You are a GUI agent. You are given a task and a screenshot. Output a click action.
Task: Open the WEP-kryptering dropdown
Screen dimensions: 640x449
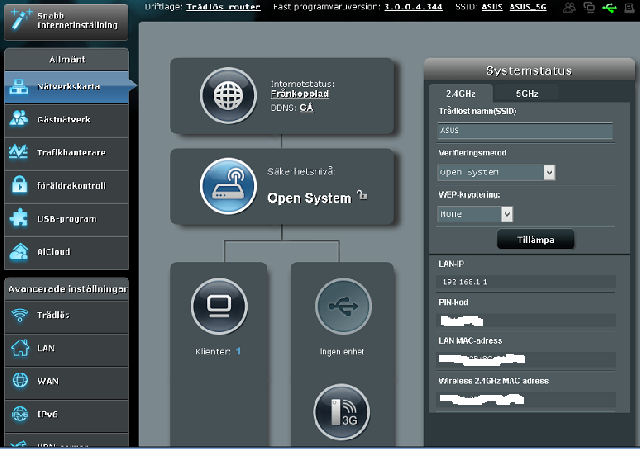[x=475, y=214]
